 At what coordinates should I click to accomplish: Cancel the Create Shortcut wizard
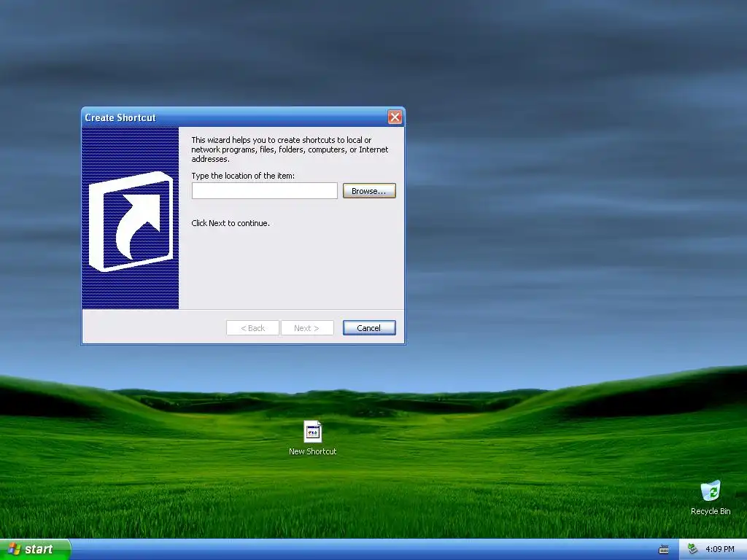[x=369, y=328]
